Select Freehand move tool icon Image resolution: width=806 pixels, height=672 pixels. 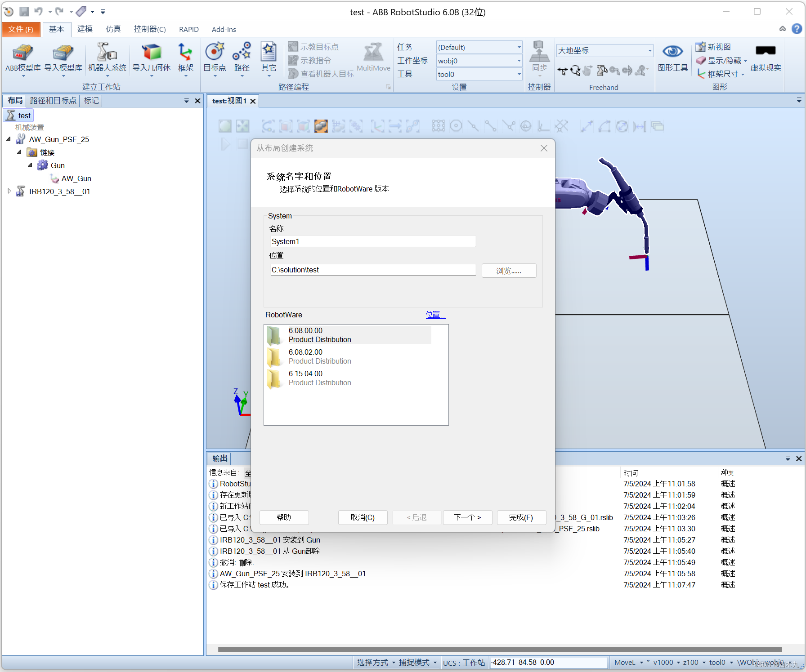click(562, 71)
